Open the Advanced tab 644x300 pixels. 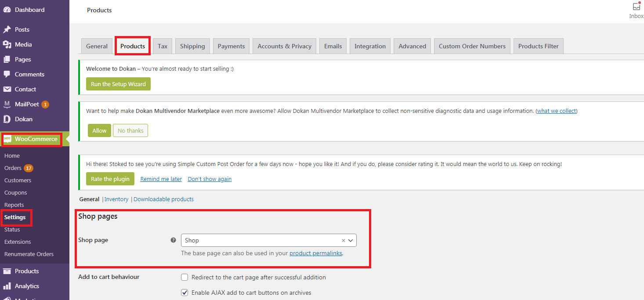[412, 46]
